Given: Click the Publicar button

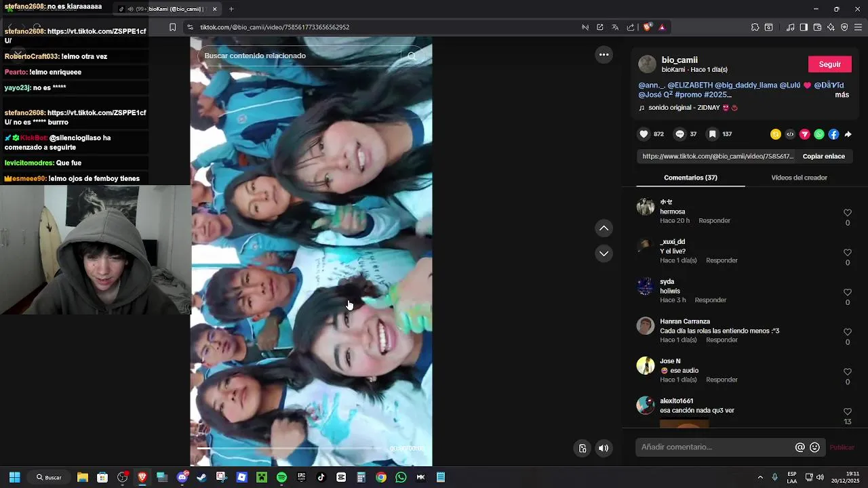Looking at the screenshot, I should coord(842,447).
